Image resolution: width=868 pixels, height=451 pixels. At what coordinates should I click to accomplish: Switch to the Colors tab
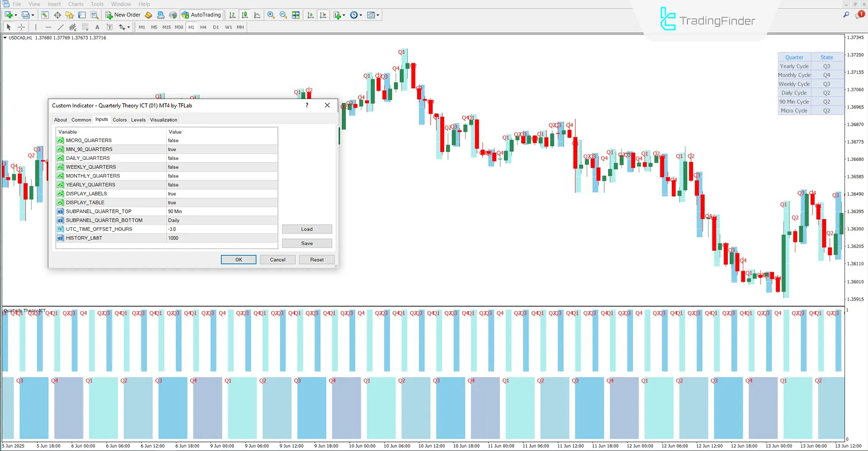tap(119, 120)
